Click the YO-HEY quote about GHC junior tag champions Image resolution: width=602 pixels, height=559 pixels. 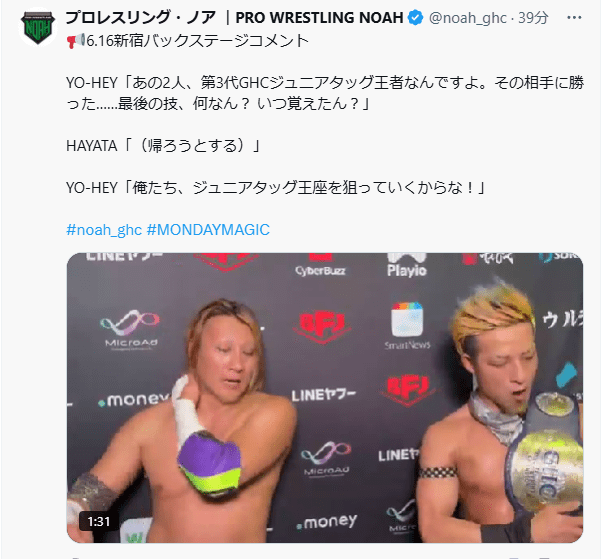[325, 93]
